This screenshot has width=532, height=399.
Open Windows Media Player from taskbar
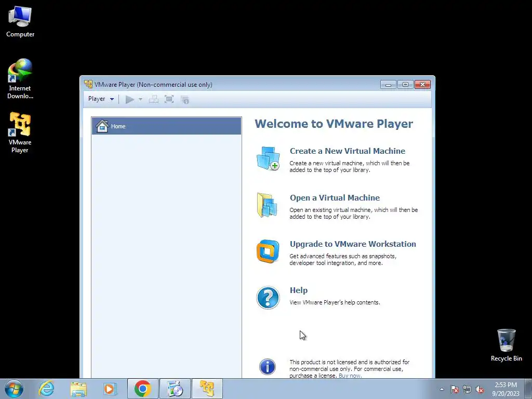point(110,389)
